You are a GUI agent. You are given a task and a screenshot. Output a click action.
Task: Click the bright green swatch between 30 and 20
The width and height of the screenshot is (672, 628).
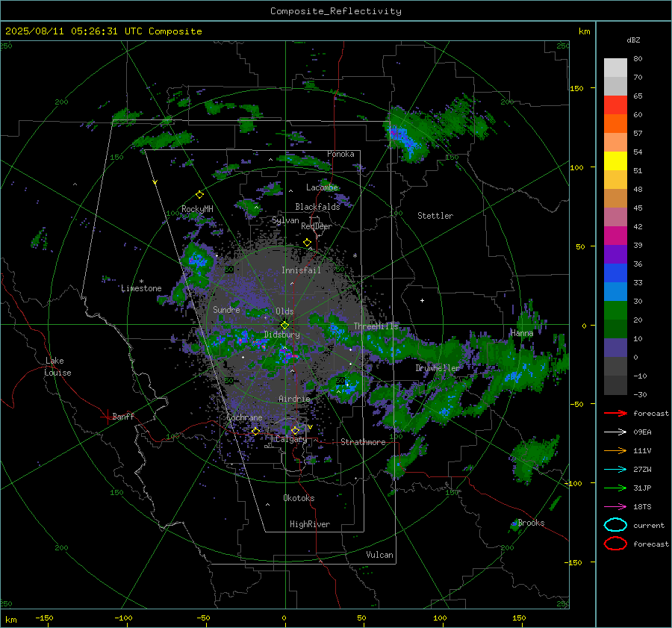click(x=615, y=311)
